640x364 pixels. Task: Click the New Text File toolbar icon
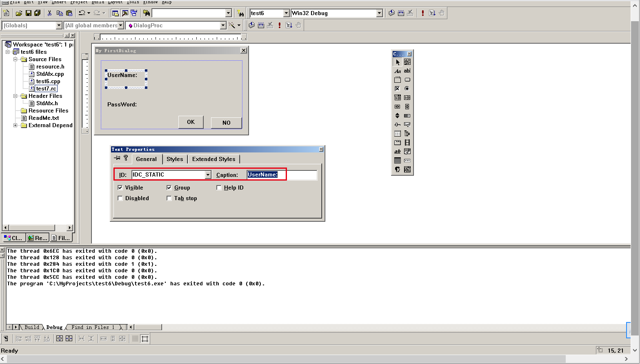[x=7, y=13]
